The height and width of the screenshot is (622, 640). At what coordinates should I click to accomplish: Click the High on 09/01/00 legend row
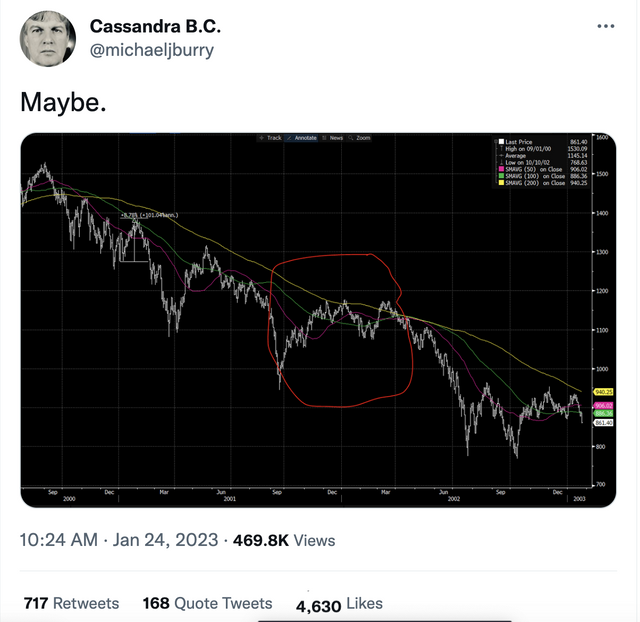click(542, 149)
